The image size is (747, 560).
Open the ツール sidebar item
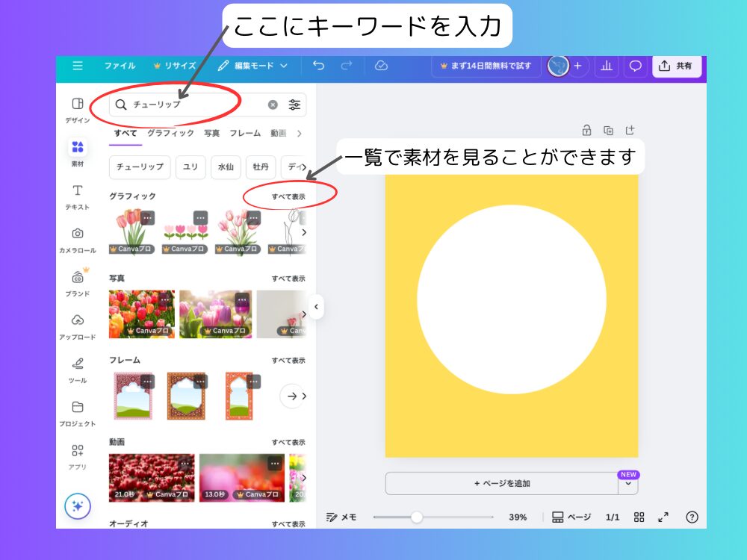(78, 370)
